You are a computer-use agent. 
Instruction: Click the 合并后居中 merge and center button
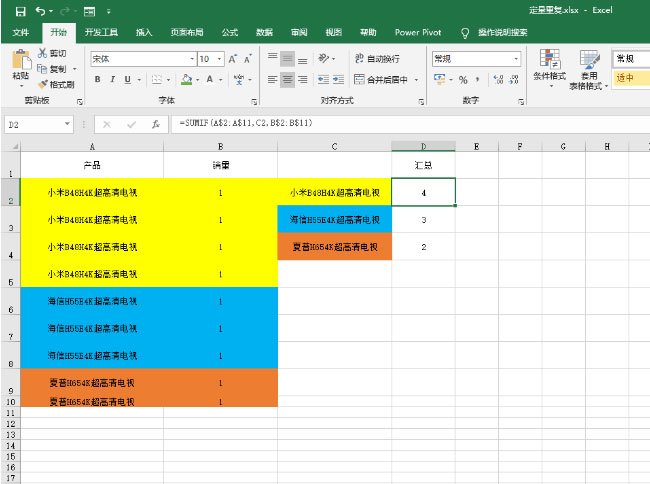click(381, 80)
